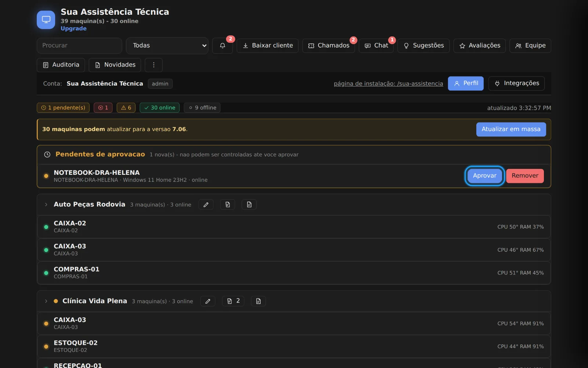Open the Todas filter dropdown
This screenshot has width=588, height=368.
(x=167, y=46)
